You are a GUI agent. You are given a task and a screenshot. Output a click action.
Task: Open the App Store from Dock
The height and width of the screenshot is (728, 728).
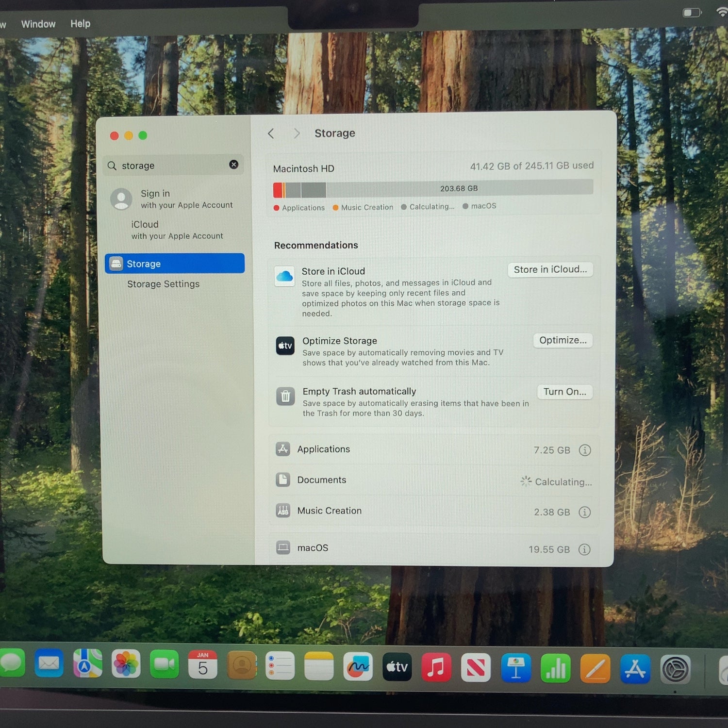point(635,669)
